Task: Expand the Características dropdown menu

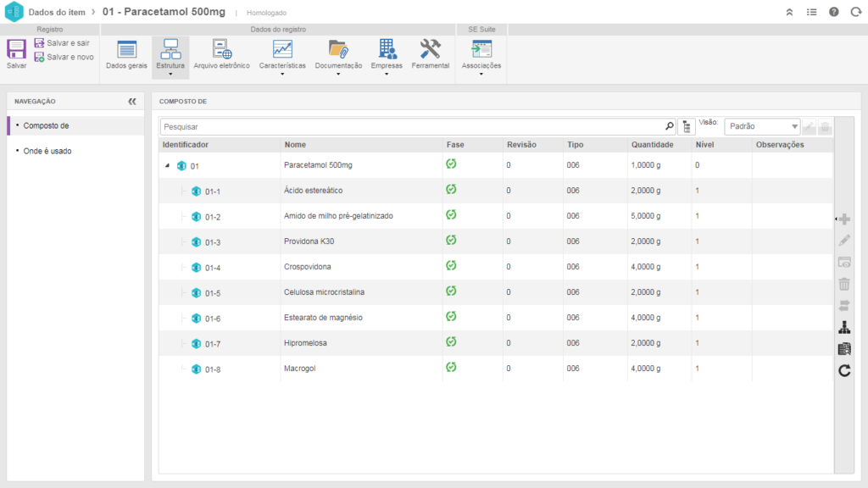Action: [282, 74]
